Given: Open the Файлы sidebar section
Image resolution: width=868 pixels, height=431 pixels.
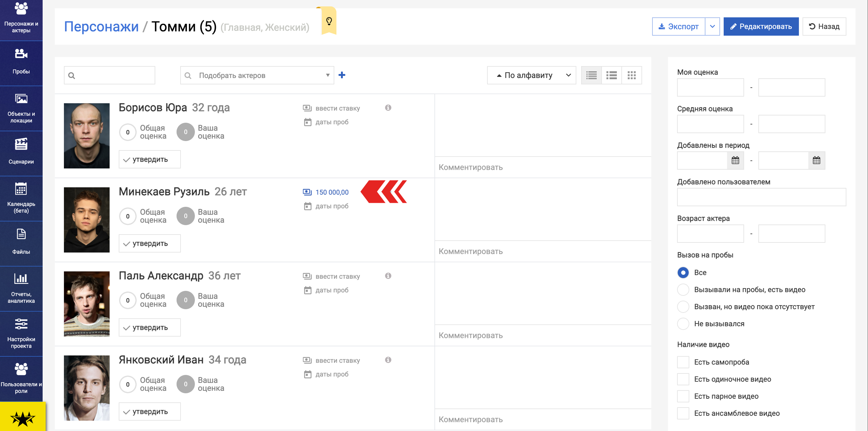Looking at the screenshot, I should coord(21,244).
